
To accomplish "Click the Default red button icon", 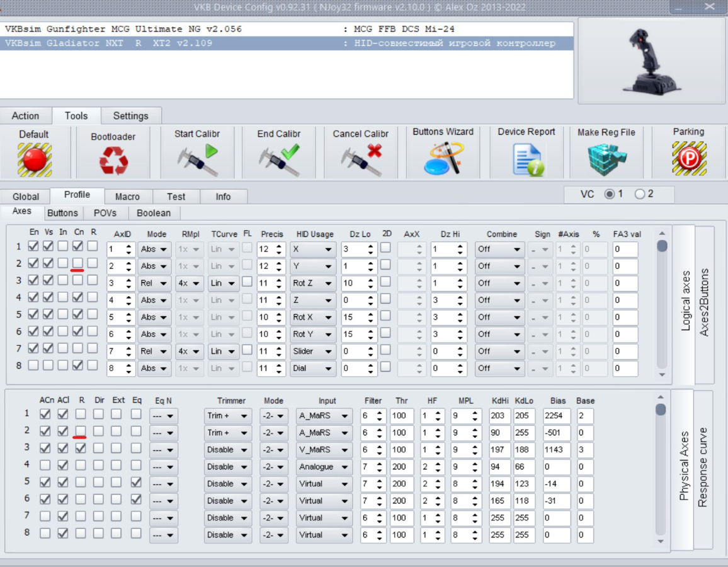I will (x=35, y=160).
